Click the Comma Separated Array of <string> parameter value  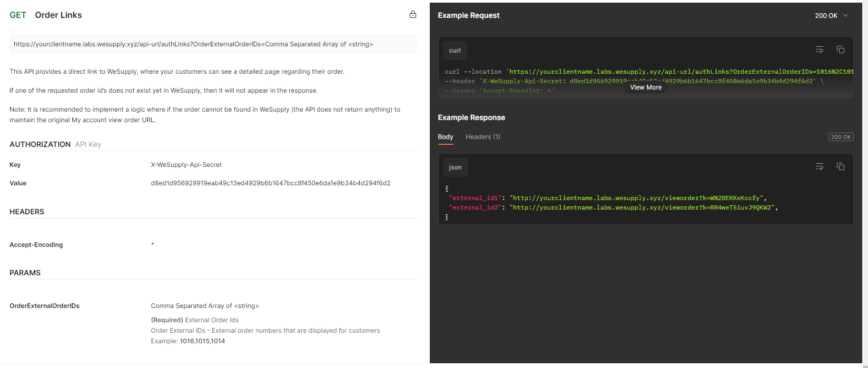[205, 306]
